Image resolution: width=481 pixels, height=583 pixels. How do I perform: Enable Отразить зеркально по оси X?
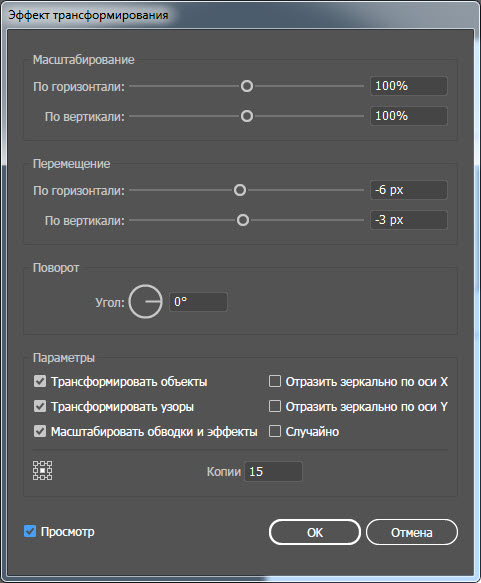(x=275, y=381)
